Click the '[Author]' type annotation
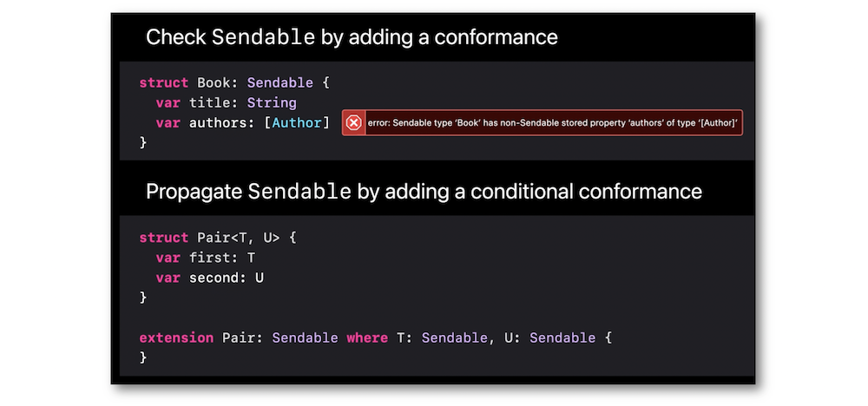This screenshot has height=406, width=868. (297, 123)
